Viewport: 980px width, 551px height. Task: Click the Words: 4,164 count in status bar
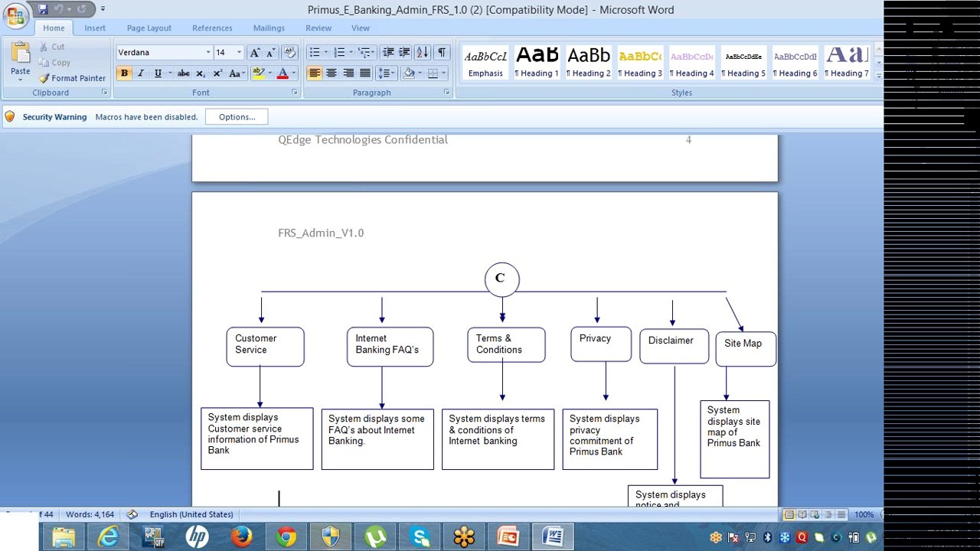point(90,514)
